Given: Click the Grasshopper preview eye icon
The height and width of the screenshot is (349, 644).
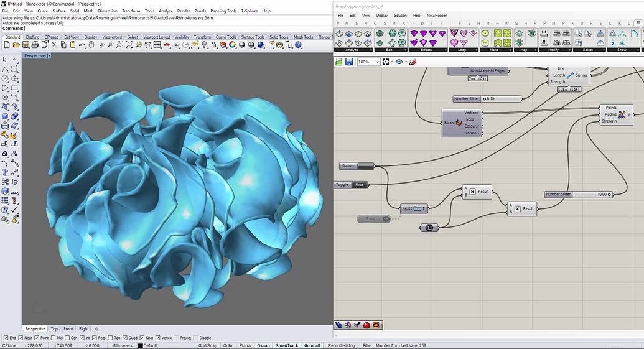Looking at the screenshot, I should tap(399, 62).
